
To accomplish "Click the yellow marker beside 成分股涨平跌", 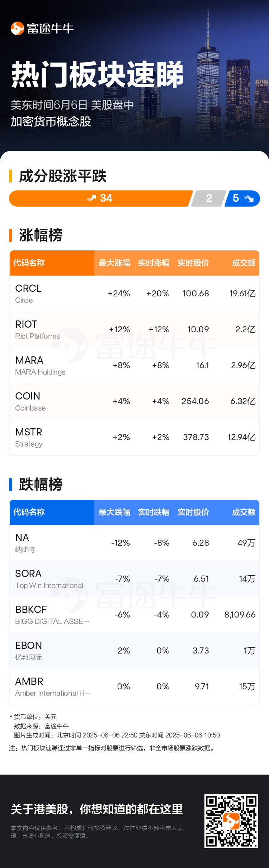I will point(10,176).
